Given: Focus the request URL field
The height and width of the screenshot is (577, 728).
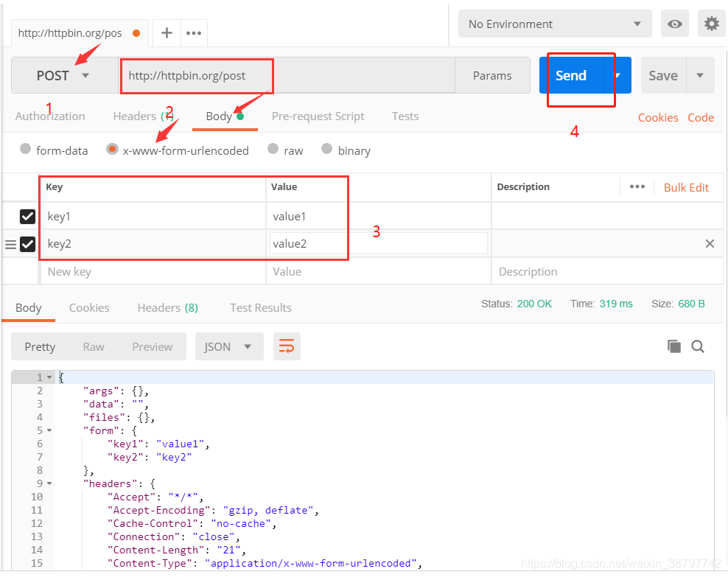Looking at the screenshot, I should point(287,75).
